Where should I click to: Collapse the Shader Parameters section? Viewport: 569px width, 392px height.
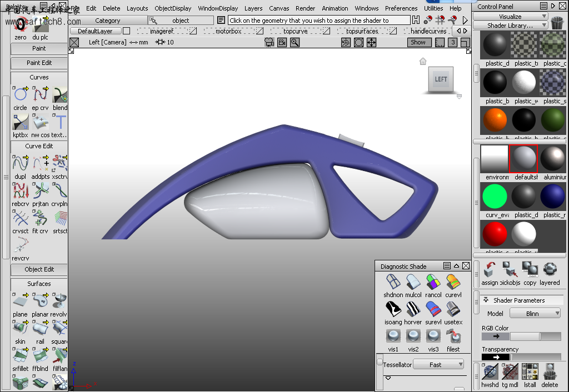[486, 300]
